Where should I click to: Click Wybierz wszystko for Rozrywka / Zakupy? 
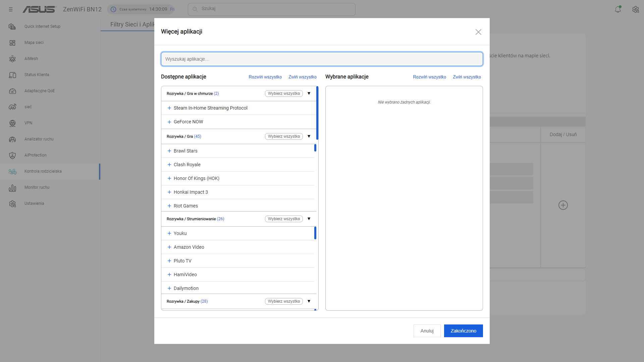tap(284, 301)
